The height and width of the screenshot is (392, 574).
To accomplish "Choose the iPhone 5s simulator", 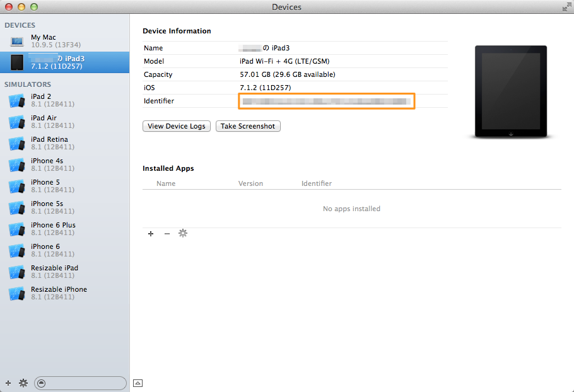I will [x=64, y=207].
